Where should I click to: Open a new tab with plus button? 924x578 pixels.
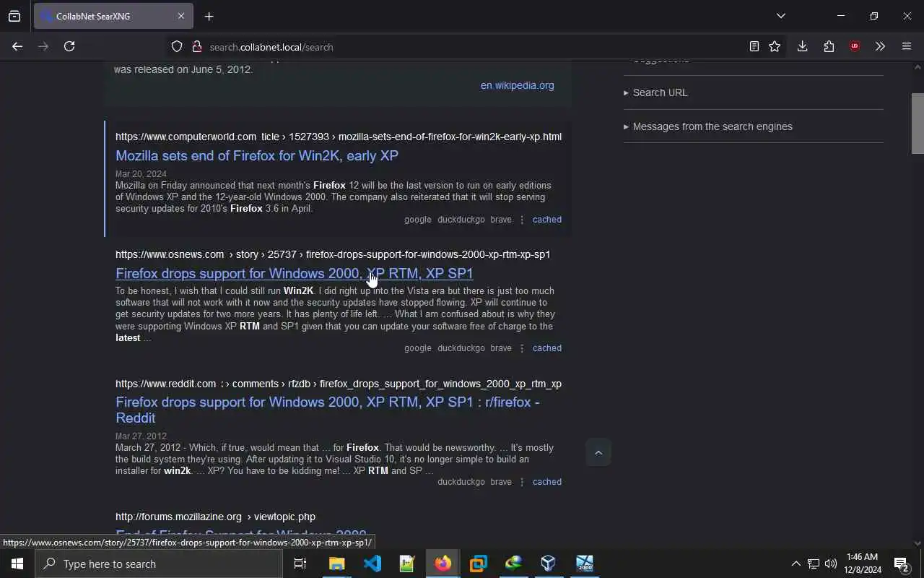point(209,16)
